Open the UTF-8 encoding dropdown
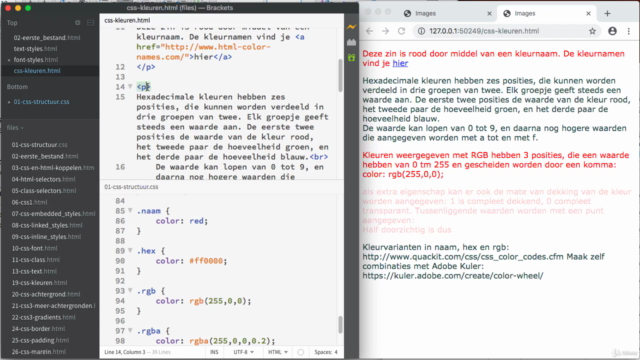 (243, 352)
